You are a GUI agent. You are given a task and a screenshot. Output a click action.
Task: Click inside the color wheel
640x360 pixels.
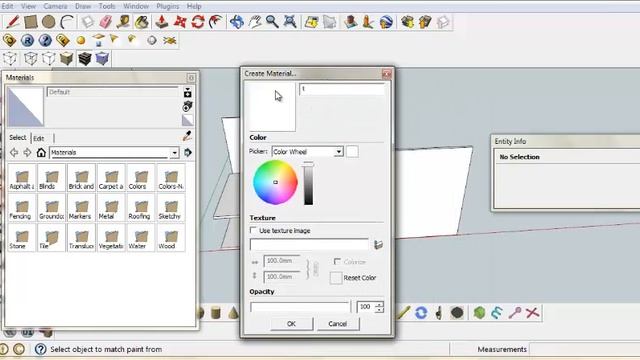pyautogui.click(x=275, y=182)
